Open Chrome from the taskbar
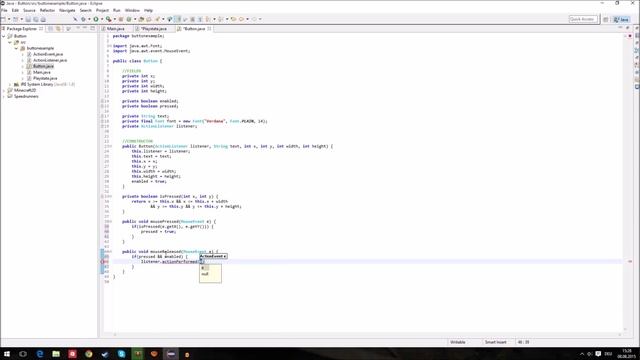The width and height of the screenshot is (640, 360). click(89, 354)
